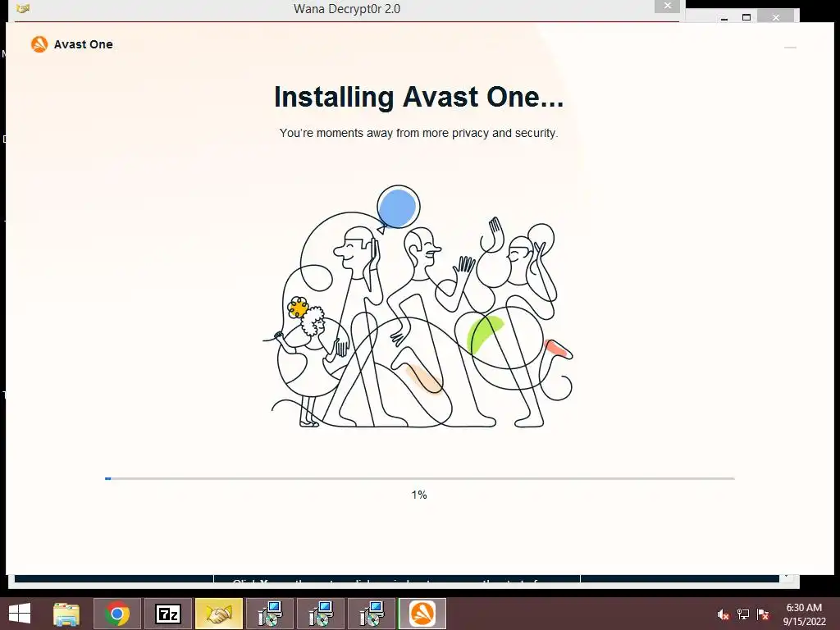This screenshot has width=840, height=630.
Task: Switch to the Avast One taskbar icon
Action: 422,614
